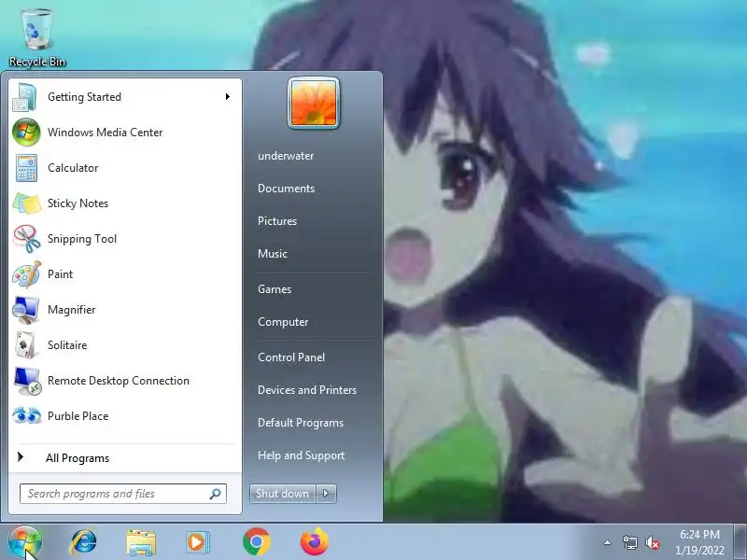Click the Windows Start orb

pyautogui.click(x=25, y=542)
